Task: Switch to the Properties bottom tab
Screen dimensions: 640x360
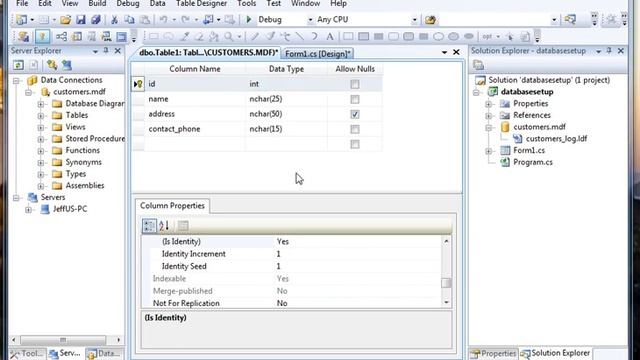Action: (493, 353)
